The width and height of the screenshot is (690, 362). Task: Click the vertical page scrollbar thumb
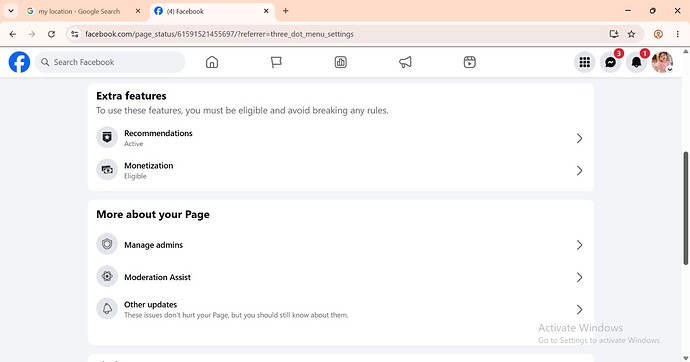686,208
